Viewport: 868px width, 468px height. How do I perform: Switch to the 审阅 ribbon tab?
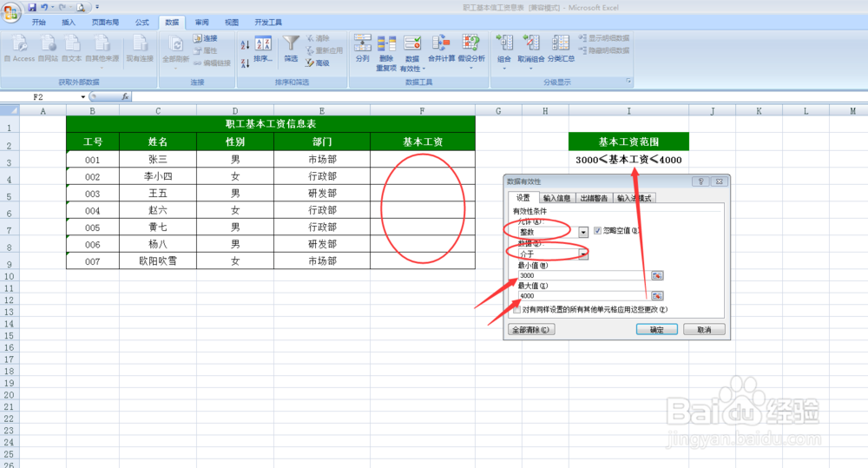[x=202, y=23]
